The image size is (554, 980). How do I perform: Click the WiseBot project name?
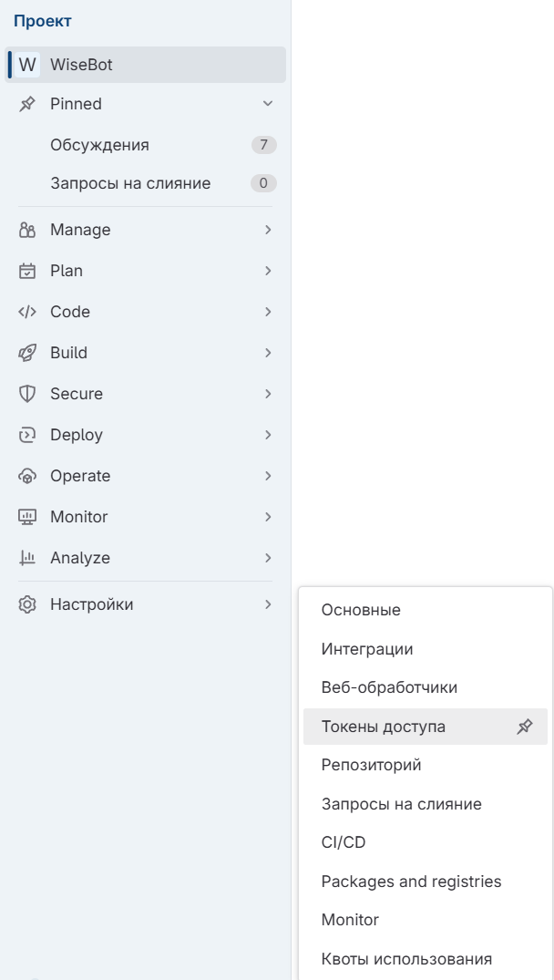point(81,65)
